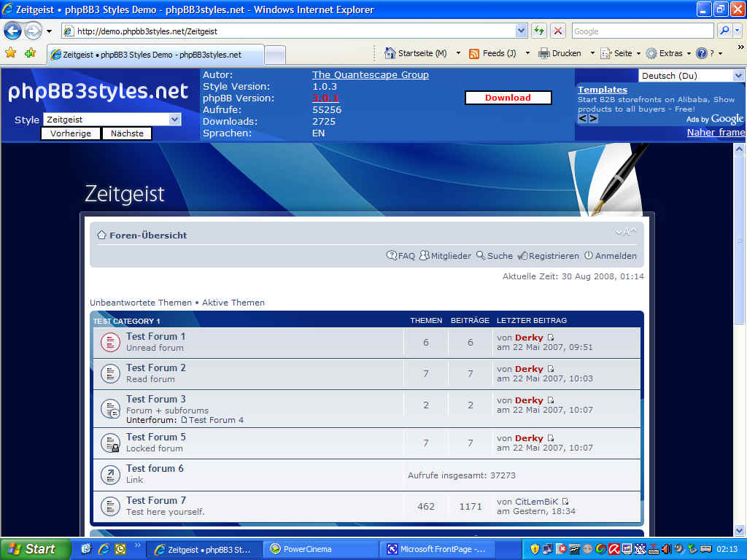
Task: View latest post icon in Test Forum 1 row
Action: click(x=551, y=337)
